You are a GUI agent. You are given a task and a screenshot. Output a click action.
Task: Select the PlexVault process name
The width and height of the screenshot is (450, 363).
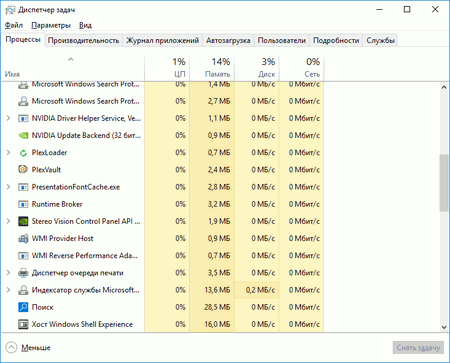click(46, 170)
